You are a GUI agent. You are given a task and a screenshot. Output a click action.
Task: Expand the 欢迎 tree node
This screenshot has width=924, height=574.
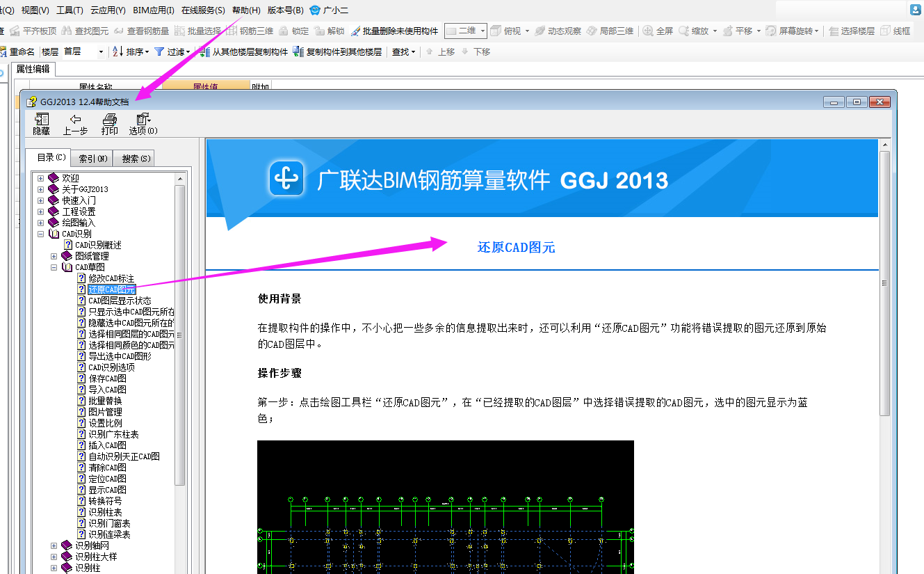(x=41, y=178)
